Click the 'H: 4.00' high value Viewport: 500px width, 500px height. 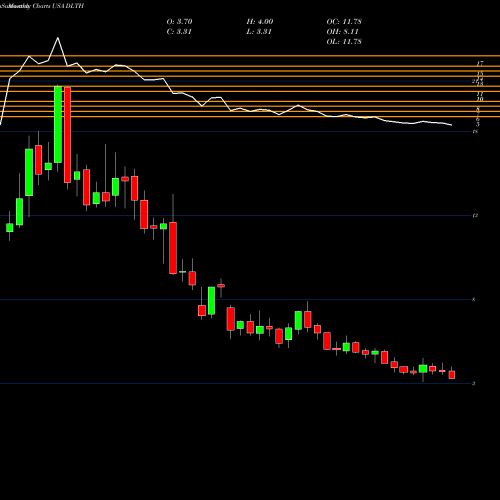260,22
